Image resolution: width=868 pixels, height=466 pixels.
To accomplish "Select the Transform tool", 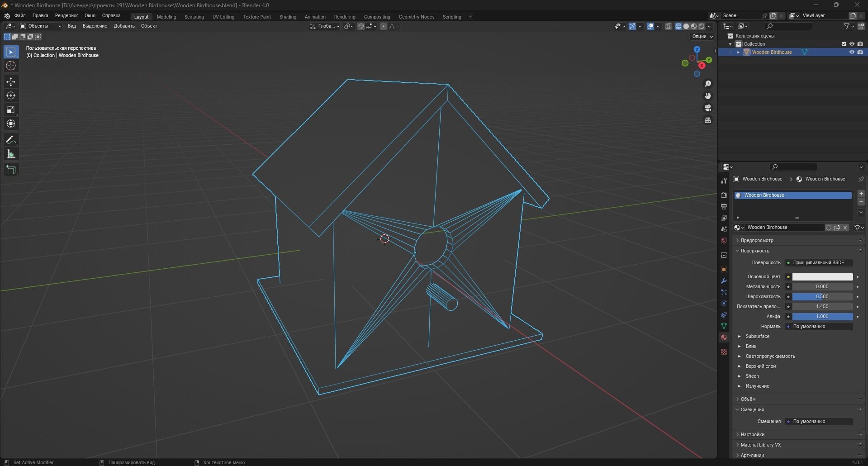I will [x=11, y=124].
